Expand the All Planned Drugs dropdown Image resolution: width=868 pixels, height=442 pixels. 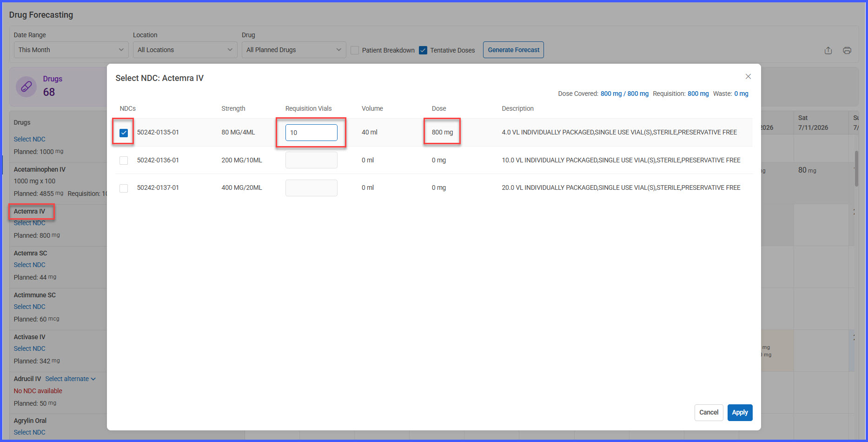coord(294,50)
